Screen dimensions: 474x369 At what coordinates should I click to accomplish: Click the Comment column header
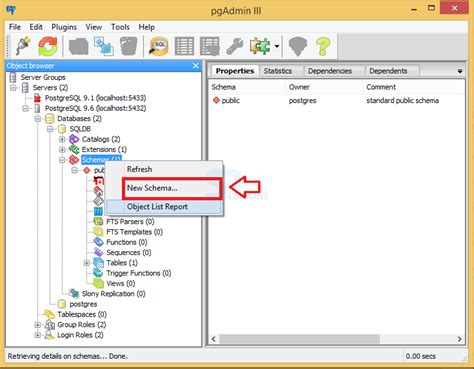(413, 87)
